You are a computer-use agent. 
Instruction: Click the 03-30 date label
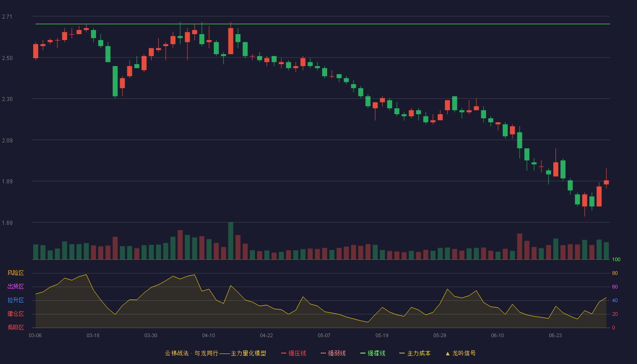click(x=151, y=335)
